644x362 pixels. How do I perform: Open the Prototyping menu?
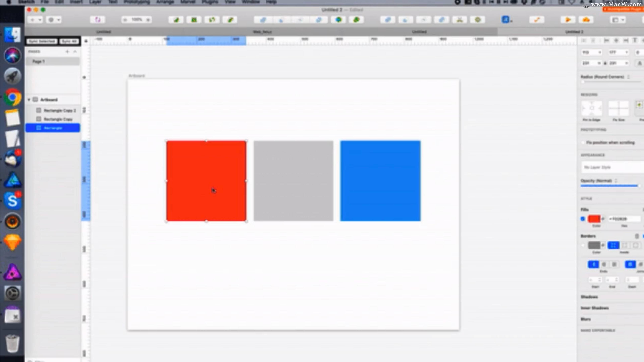(137, 2)
